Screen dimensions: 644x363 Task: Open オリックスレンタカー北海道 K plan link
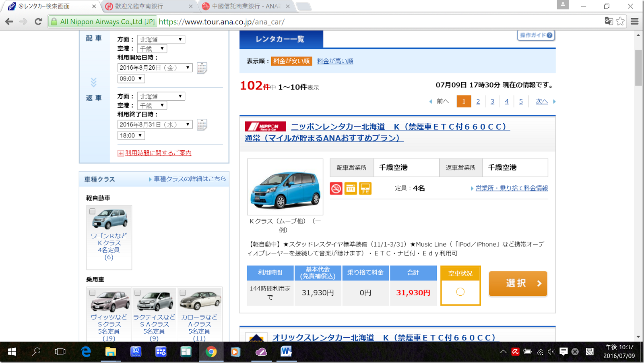(x=385, y=338)
